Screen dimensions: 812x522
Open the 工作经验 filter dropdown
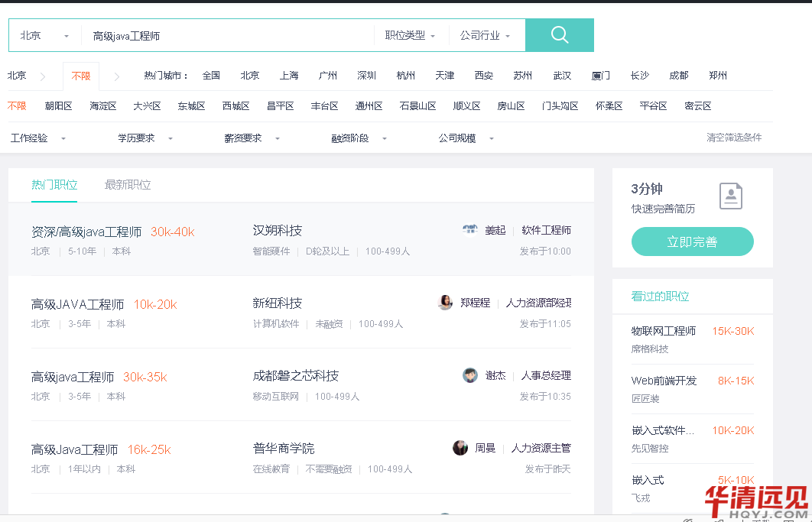[38, 138]
